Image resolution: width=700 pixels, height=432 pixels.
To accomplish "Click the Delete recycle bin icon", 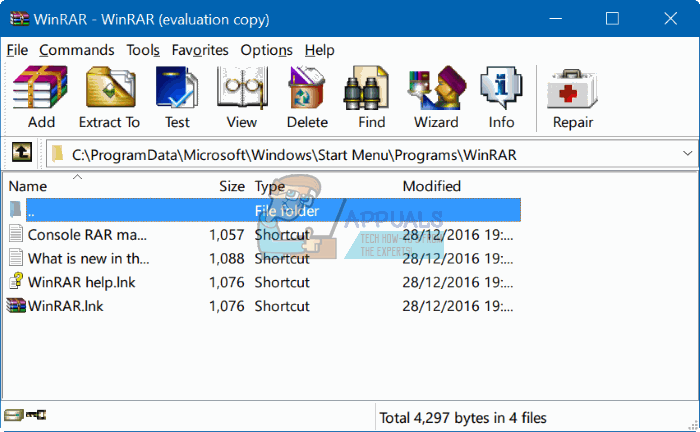I will (x=307, y=87).
